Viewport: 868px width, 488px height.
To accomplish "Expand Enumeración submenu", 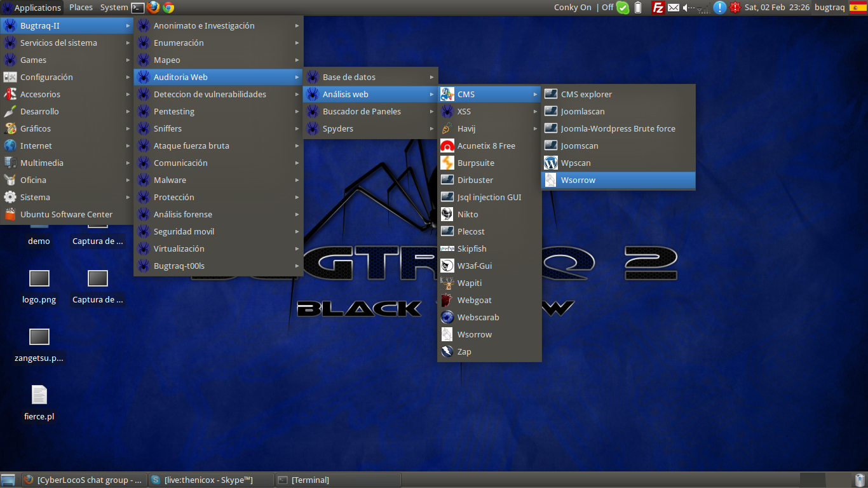I will 219,43.
